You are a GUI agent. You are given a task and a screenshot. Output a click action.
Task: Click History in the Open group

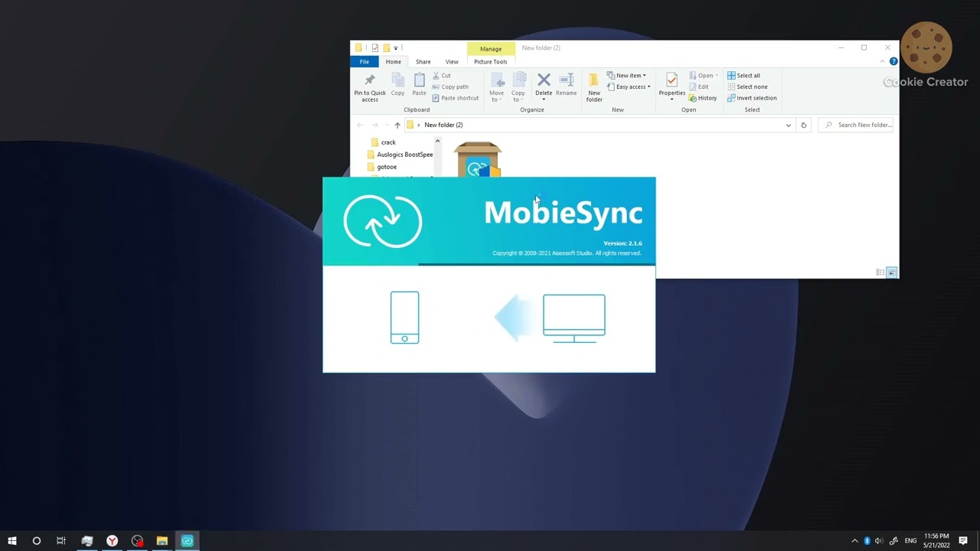(x=703, y=98)
